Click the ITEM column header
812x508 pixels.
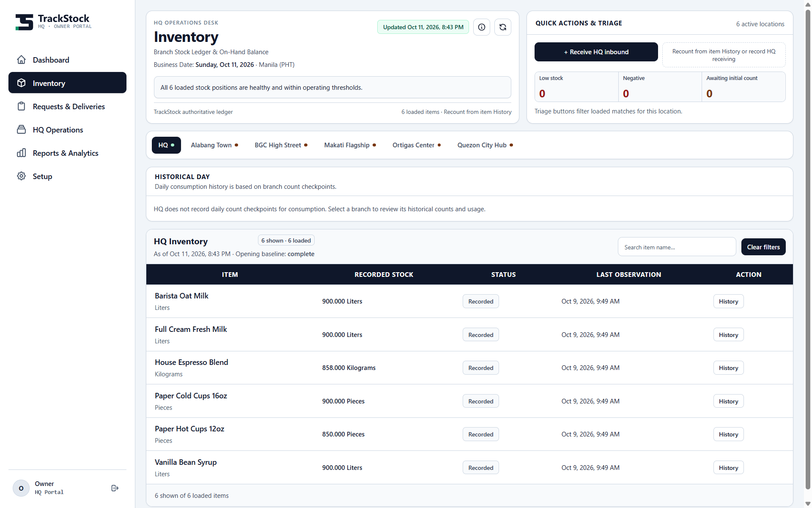[230, 274]
